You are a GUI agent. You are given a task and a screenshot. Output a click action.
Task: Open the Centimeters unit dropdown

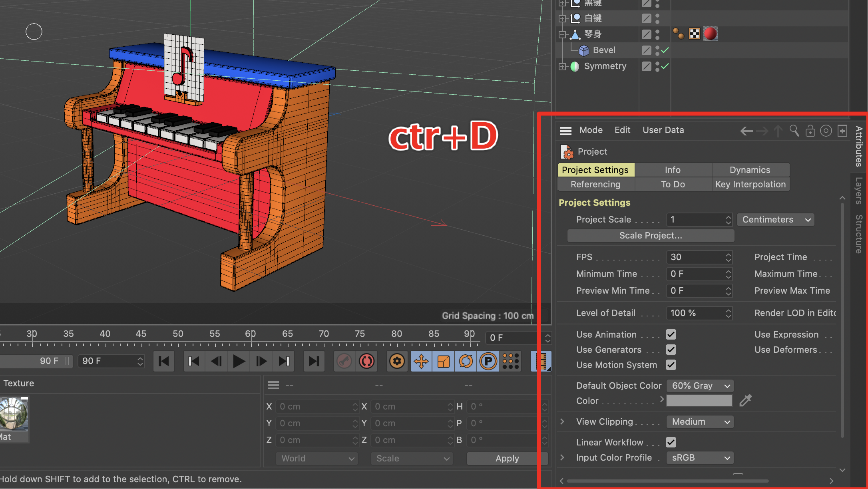(x=775, y=220)
